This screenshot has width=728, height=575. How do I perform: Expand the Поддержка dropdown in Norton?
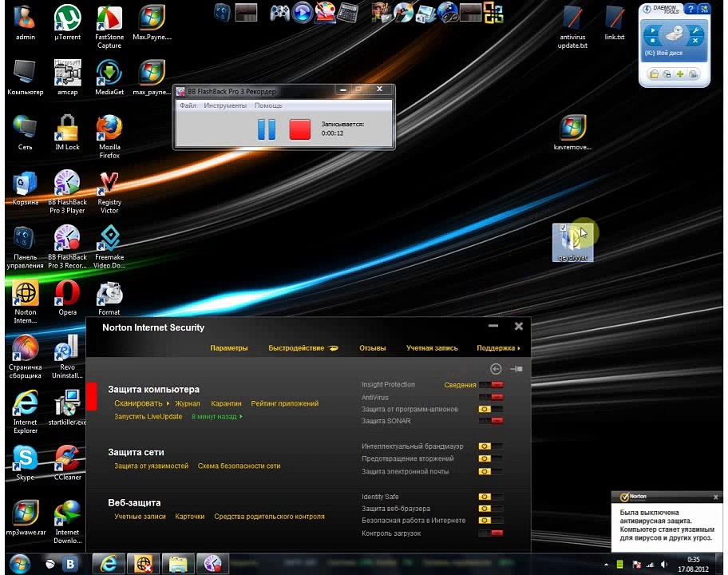pyautogui.click(x=498, y=348)
